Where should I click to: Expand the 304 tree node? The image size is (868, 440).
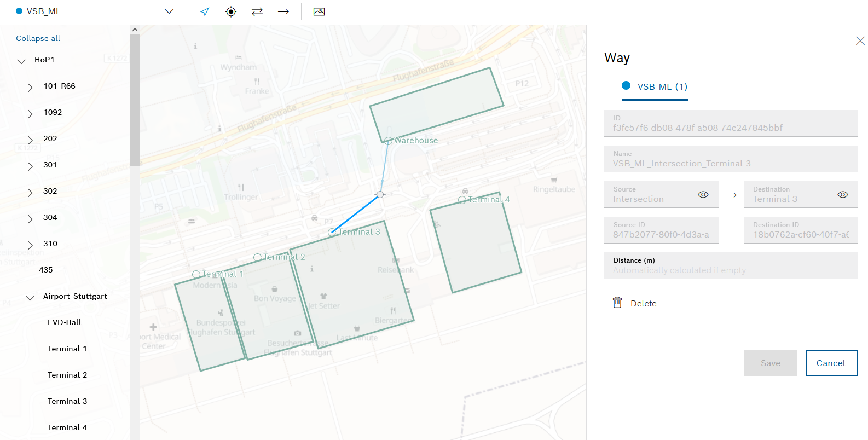pyautogui.click(x=30, y=218)
